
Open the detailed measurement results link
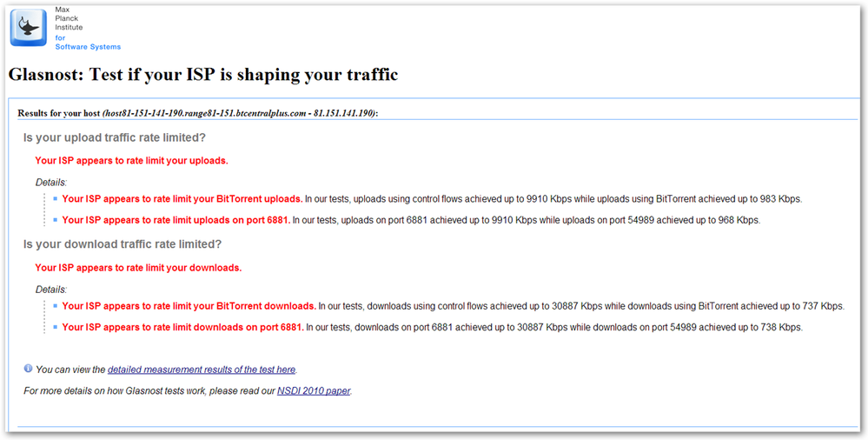coord(202,370)
